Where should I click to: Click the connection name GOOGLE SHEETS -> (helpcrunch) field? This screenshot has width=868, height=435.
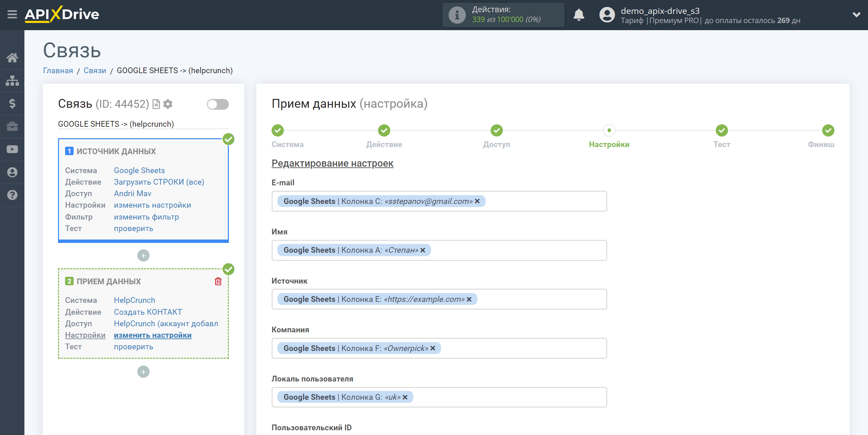point(143,124)
